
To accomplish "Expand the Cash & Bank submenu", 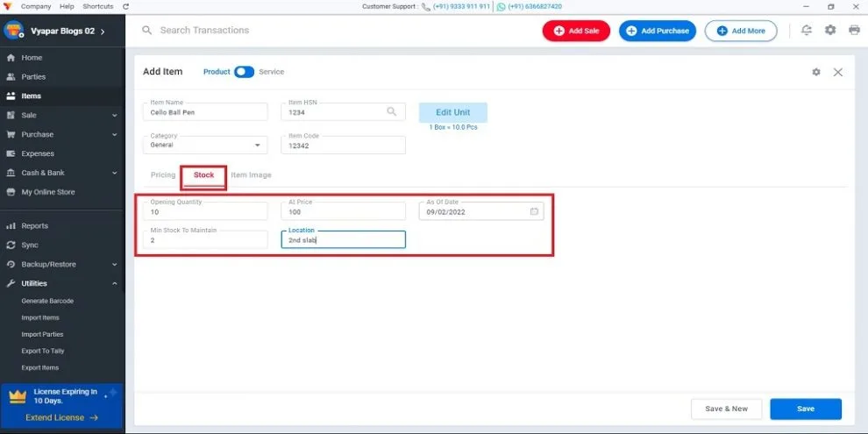I will coord(115,173).
